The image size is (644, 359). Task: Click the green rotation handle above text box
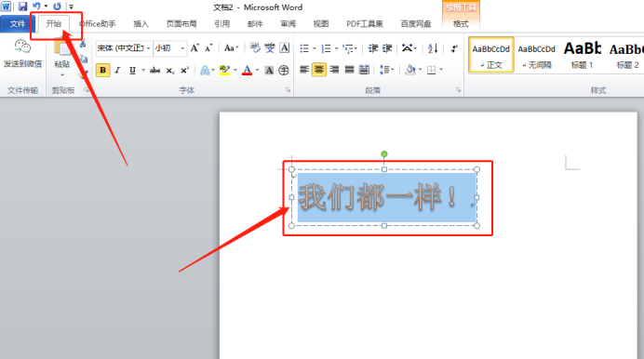384,154
